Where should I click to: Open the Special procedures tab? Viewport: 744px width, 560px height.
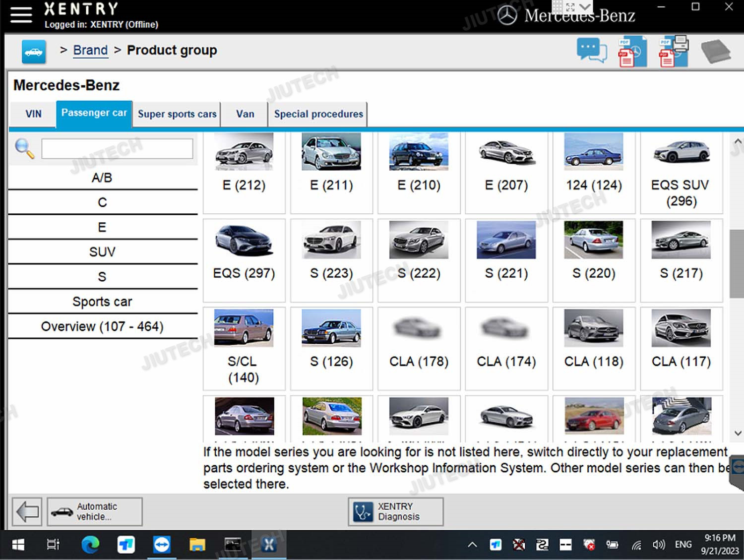318,114
